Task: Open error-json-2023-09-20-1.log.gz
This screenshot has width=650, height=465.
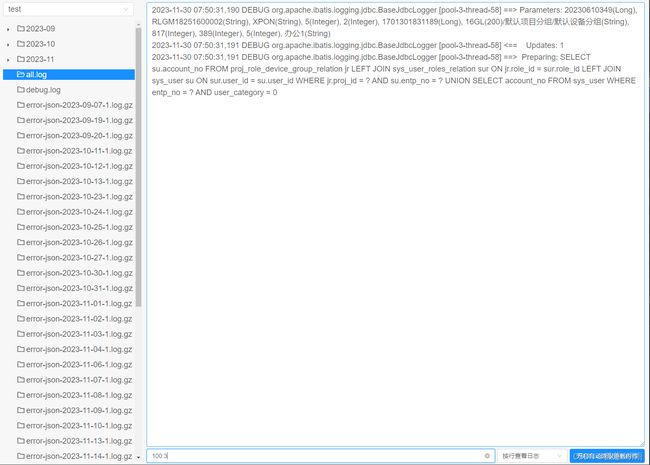Action: pyautogui.click(x=79, y=136)
